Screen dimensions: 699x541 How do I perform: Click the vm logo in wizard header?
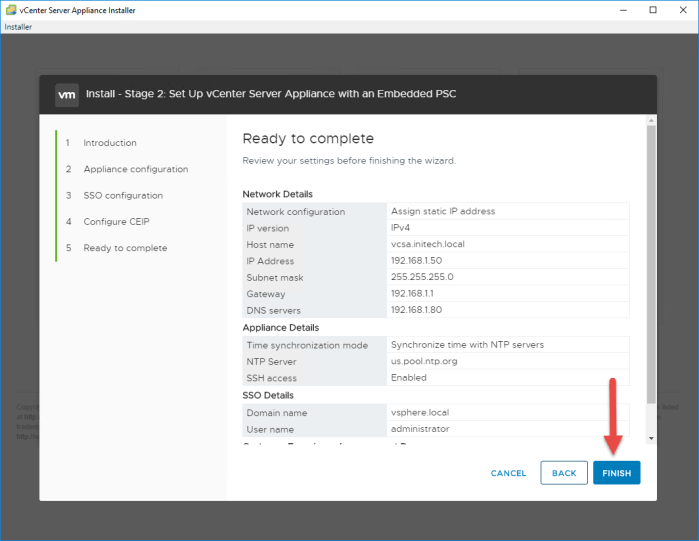67,95
